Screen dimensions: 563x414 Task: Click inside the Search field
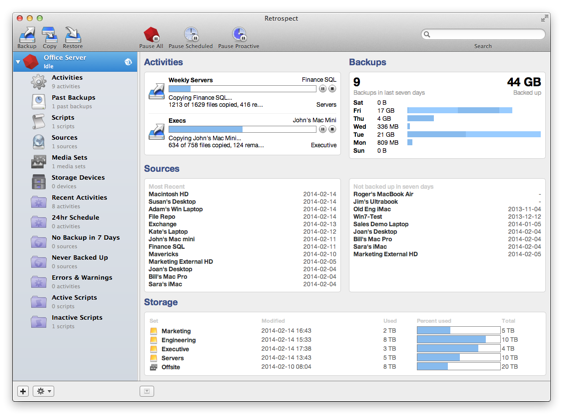[x=483, y=34]
